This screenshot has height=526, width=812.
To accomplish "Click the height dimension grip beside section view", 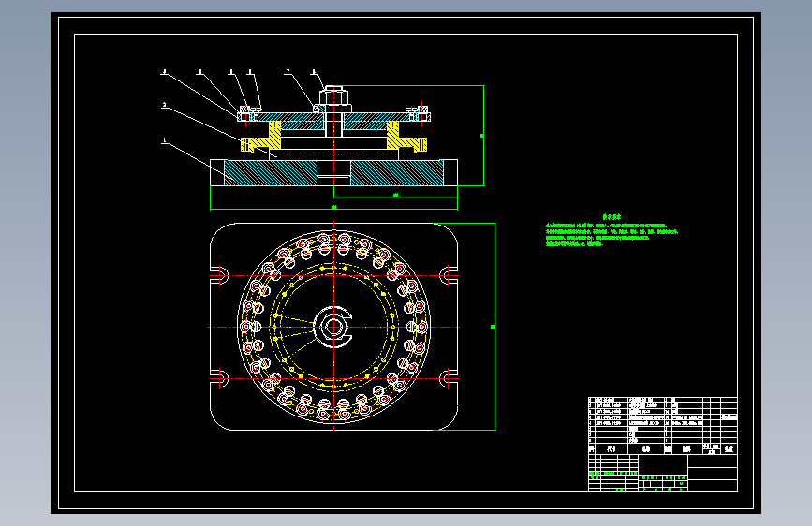I will 482,136.
